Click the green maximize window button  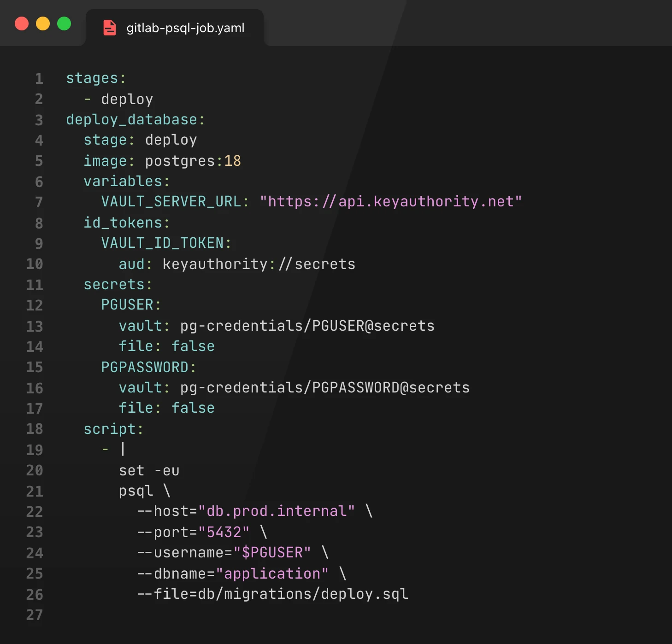[64, 23]
